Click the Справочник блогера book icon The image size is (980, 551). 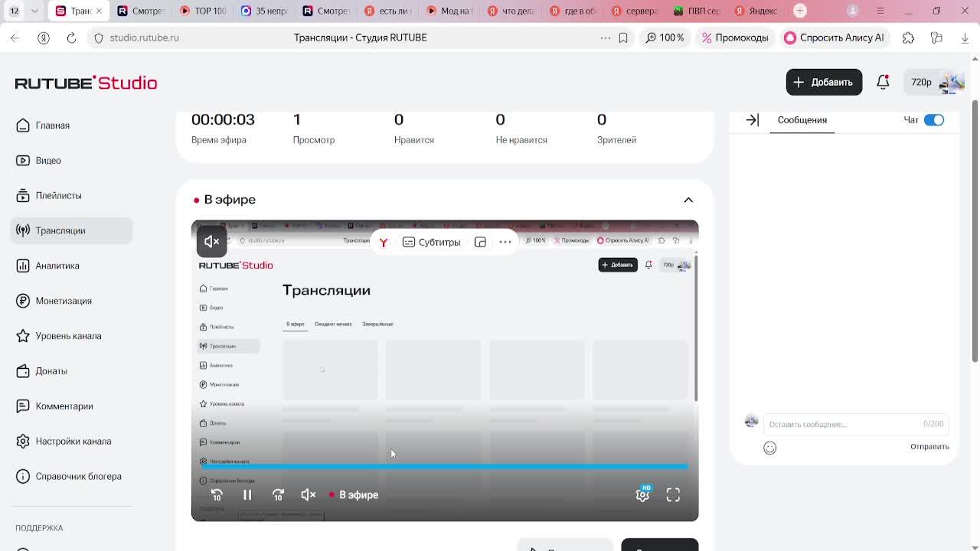click(x=23, y=477)
